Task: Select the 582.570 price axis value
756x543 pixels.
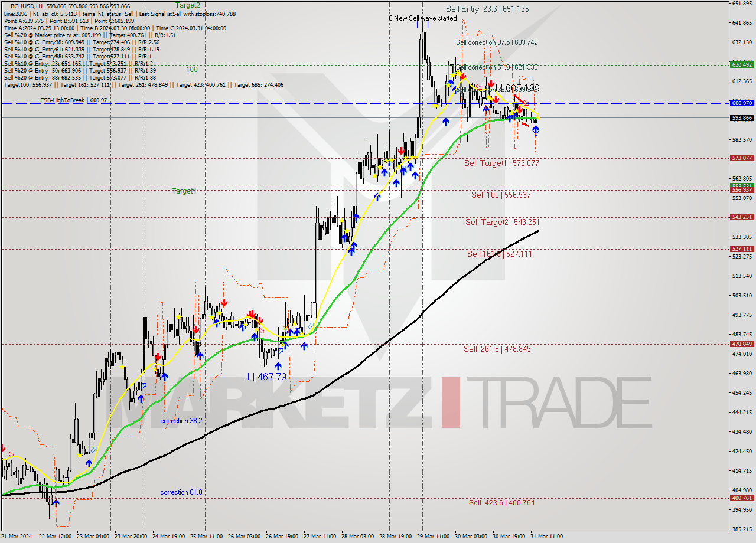Action: point(742,140)
